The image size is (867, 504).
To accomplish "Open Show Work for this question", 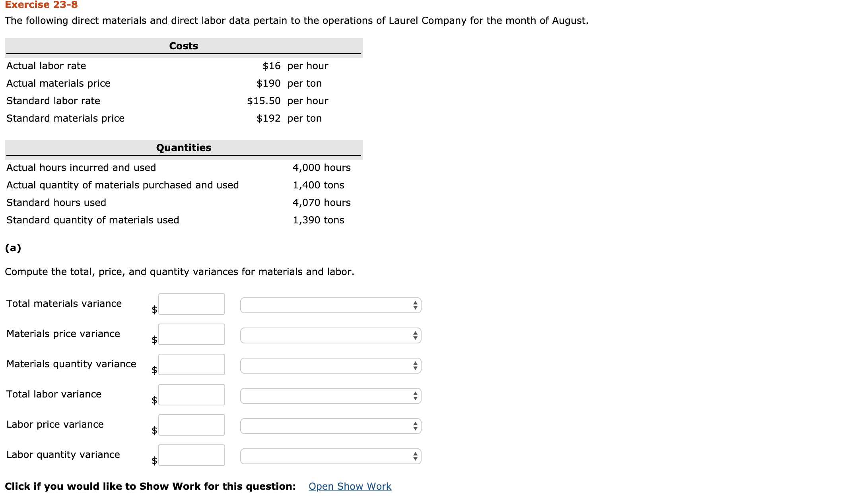I will click(x=350, y=486).
